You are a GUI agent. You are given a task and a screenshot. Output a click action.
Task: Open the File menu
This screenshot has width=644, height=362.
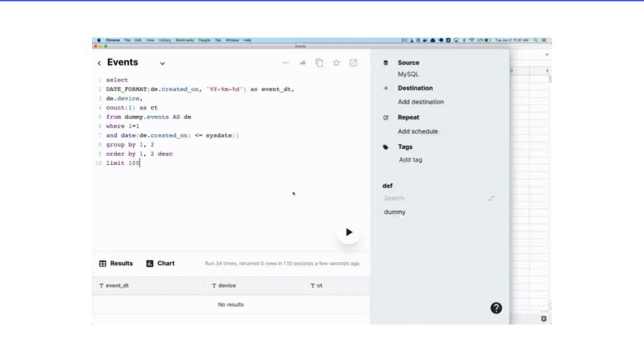click(127, 40)
